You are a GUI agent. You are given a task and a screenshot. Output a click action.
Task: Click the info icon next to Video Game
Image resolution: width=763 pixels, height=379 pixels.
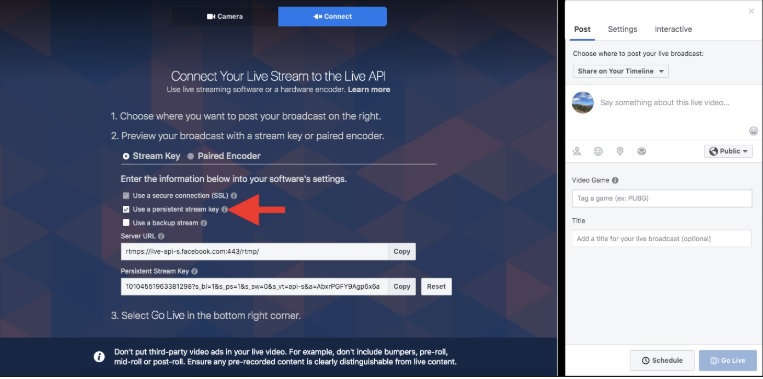pyautogui.click(x=615, y=180)
